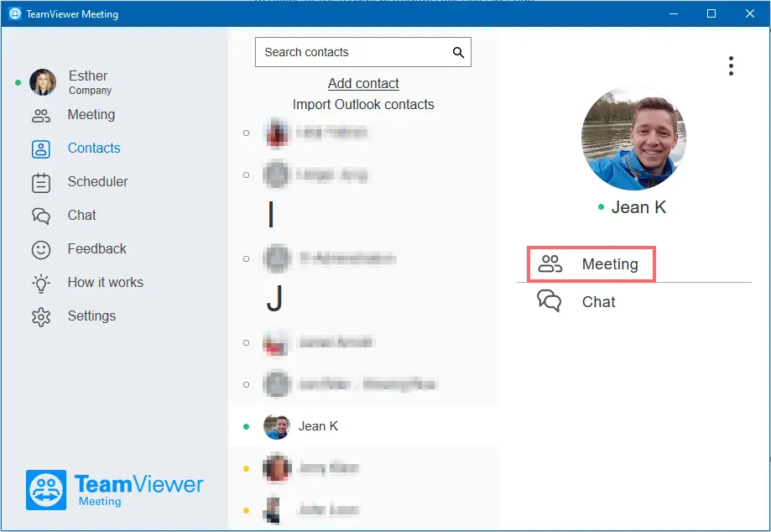
Task: Click Import Outlook contacts
Action: click(363, 104)
